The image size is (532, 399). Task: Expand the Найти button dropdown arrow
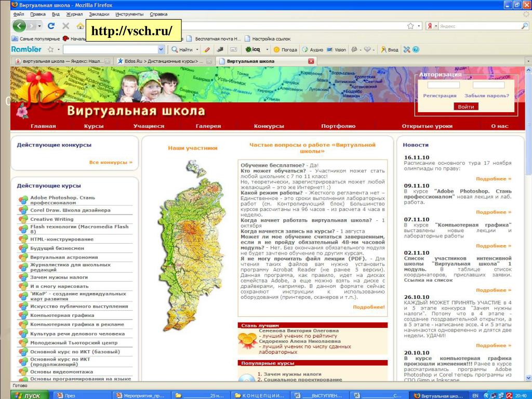click(x=197, y=49)
